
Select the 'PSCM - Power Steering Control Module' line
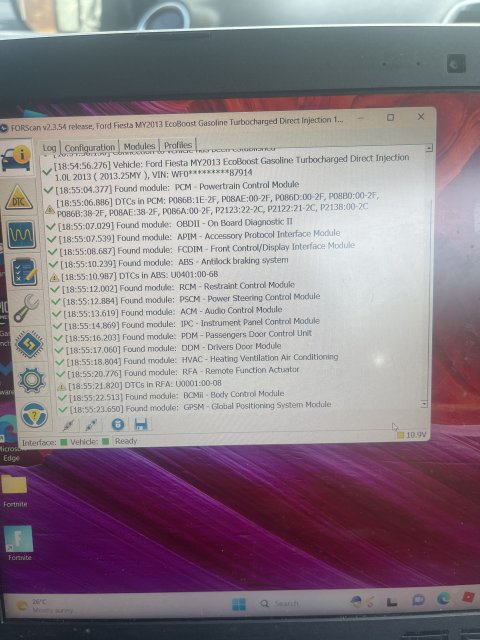[186, 299]
